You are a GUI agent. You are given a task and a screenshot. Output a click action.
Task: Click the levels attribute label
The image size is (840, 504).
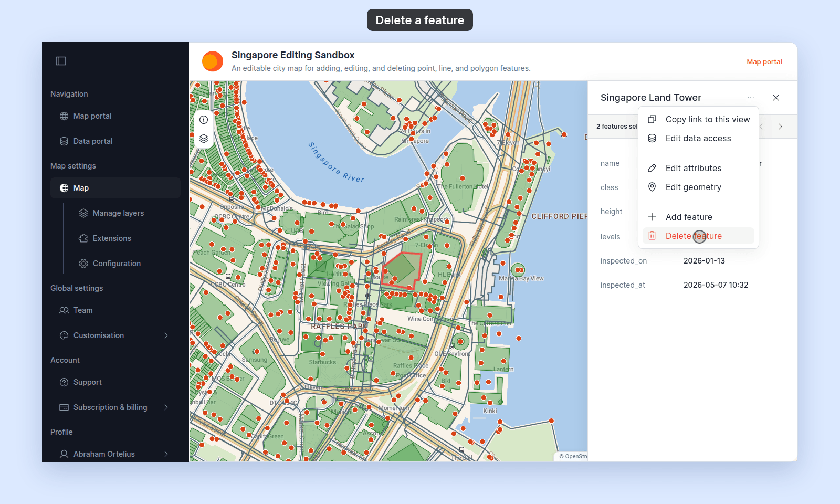point(611,237)
